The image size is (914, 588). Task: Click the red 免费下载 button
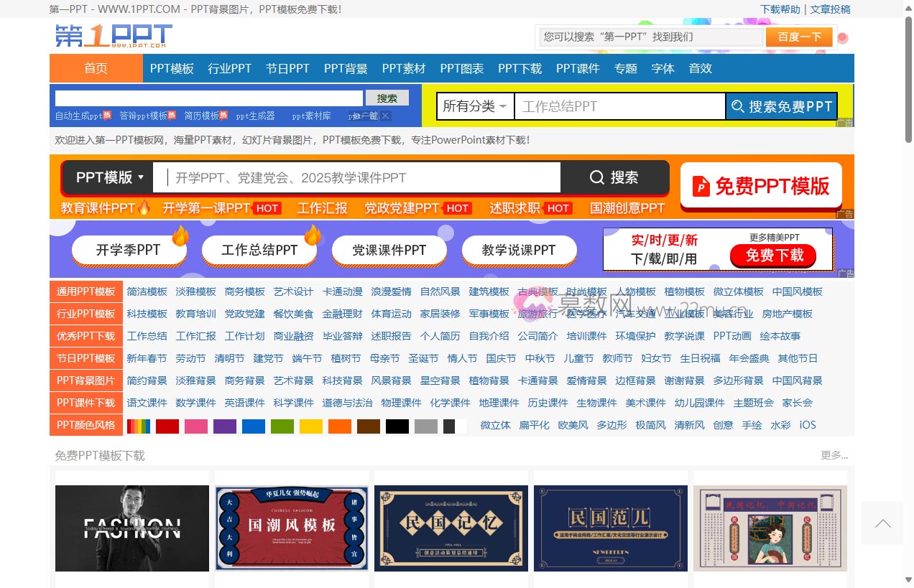point(773,256)
